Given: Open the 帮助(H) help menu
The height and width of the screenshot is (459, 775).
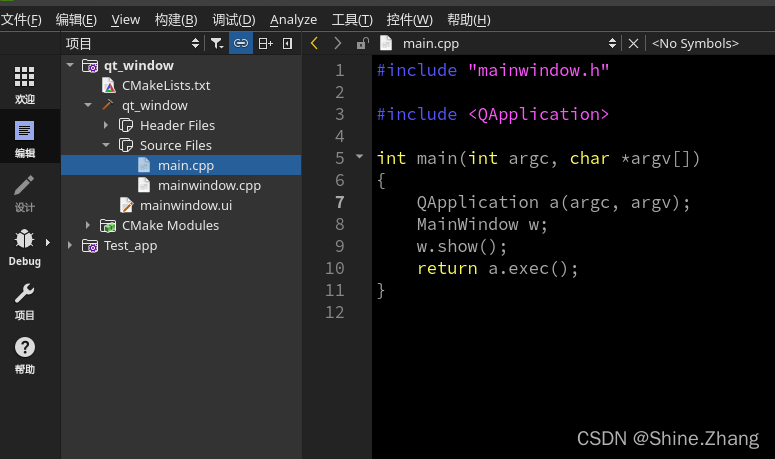Looking at the screenshot, I should [469, 20].
